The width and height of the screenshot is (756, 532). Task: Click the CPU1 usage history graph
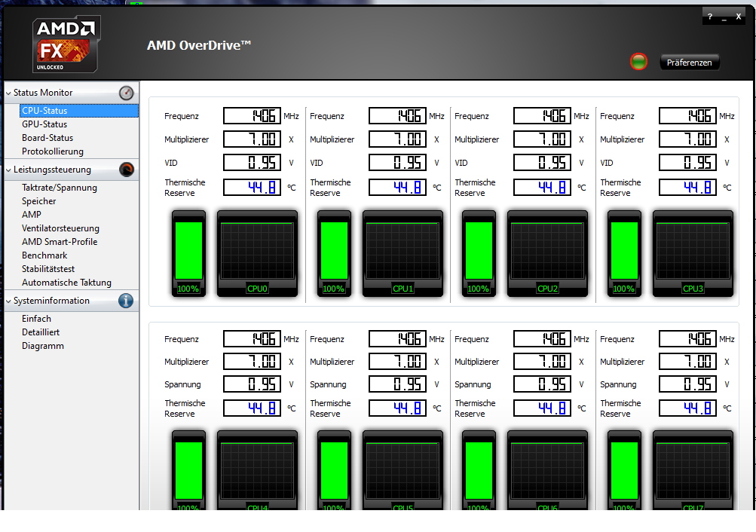tap(402, 252)
